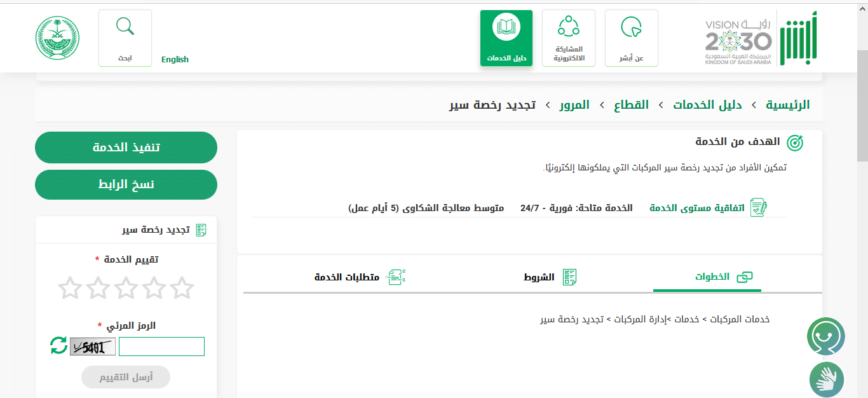
Task: Open the sign language hands icon
Action: (x=827, y=380)
